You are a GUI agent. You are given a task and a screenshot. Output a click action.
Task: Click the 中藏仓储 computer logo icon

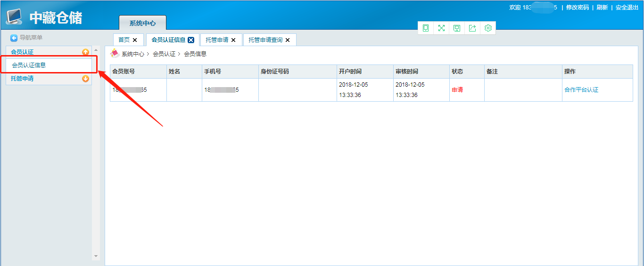14,17
